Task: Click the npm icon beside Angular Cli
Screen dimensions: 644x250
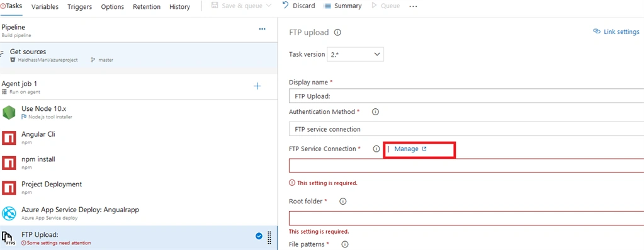Action: (x=9, y=138)
